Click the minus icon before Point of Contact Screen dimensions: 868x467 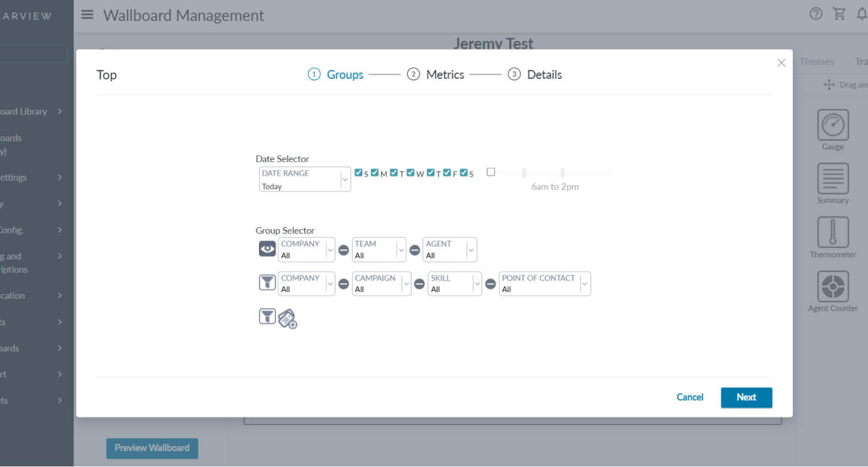[x=490, y=283]
